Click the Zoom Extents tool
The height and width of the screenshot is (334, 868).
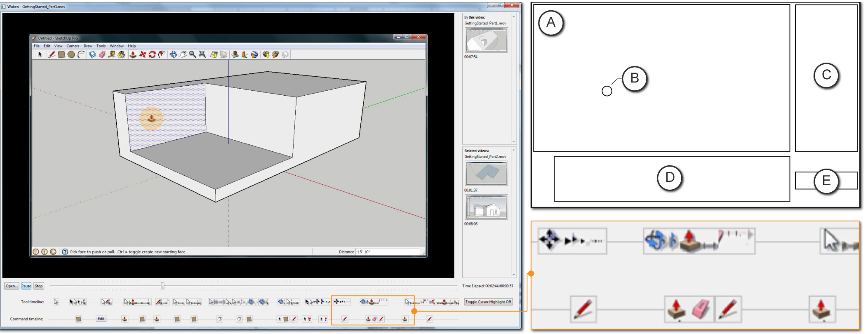(x=202, y=54)
